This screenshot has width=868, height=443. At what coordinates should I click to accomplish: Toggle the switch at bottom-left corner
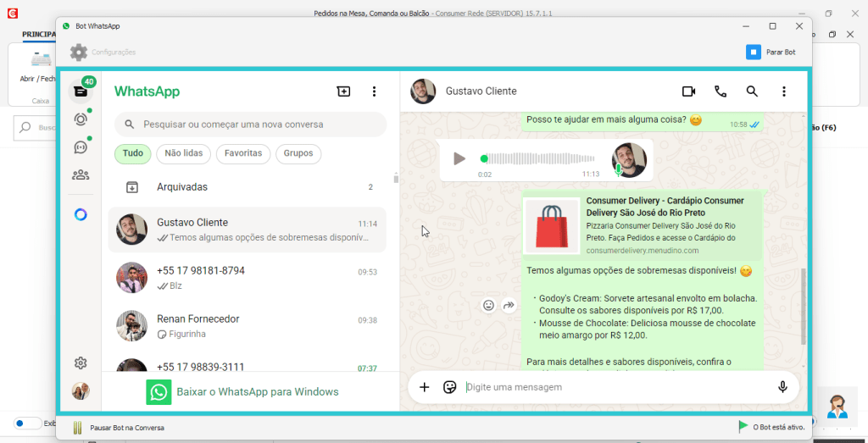(x=28, y=424)
